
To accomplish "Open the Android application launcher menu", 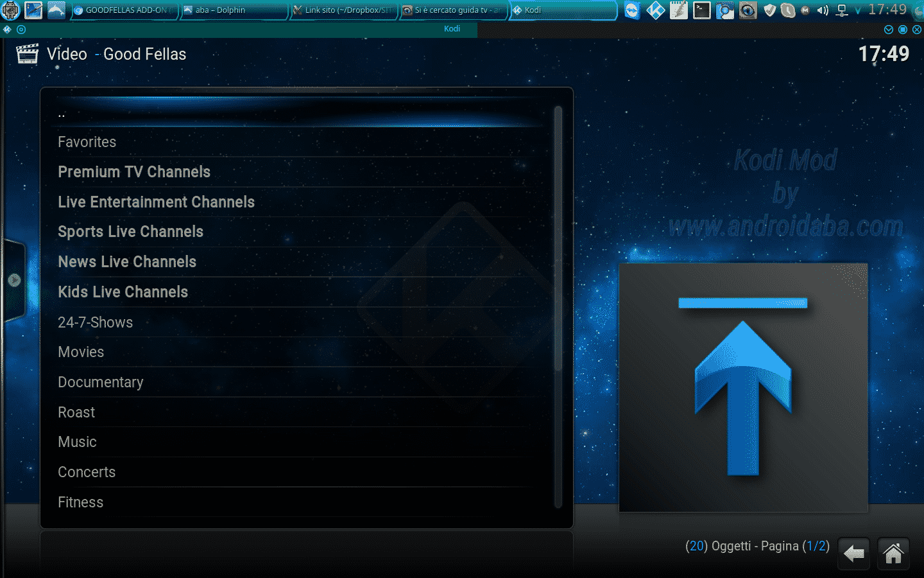I will tap(11, 10).
